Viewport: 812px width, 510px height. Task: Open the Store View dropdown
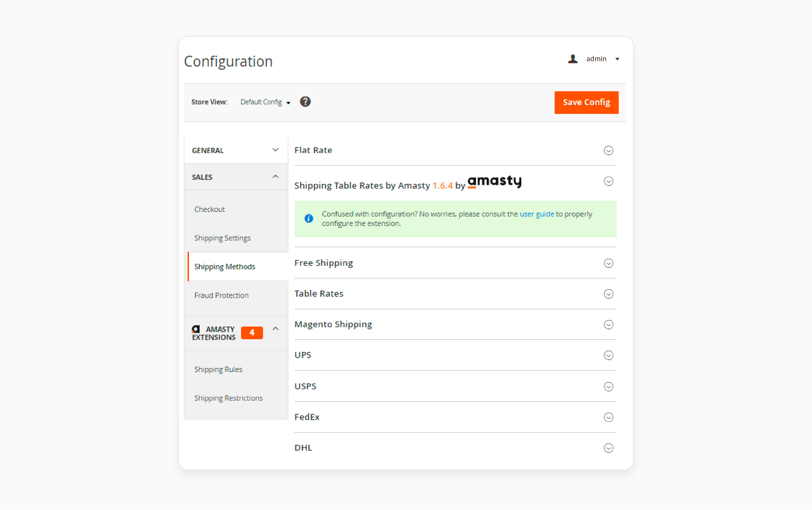click(x=266, y=102)
